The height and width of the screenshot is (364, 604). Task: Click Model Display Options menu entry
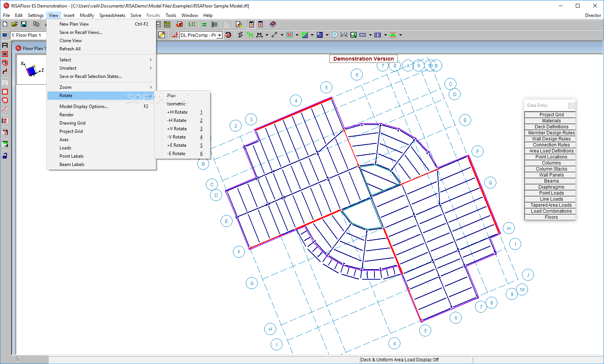point(101,107)
